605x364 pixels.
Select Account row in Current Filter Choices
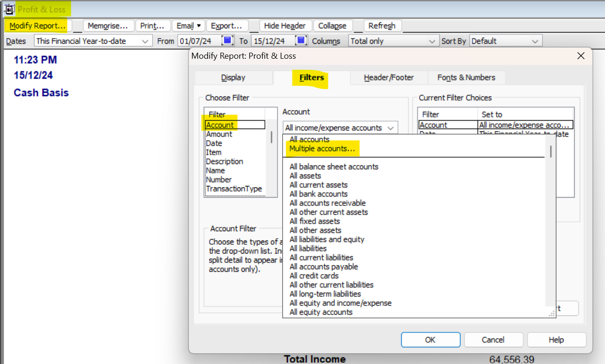496,125
